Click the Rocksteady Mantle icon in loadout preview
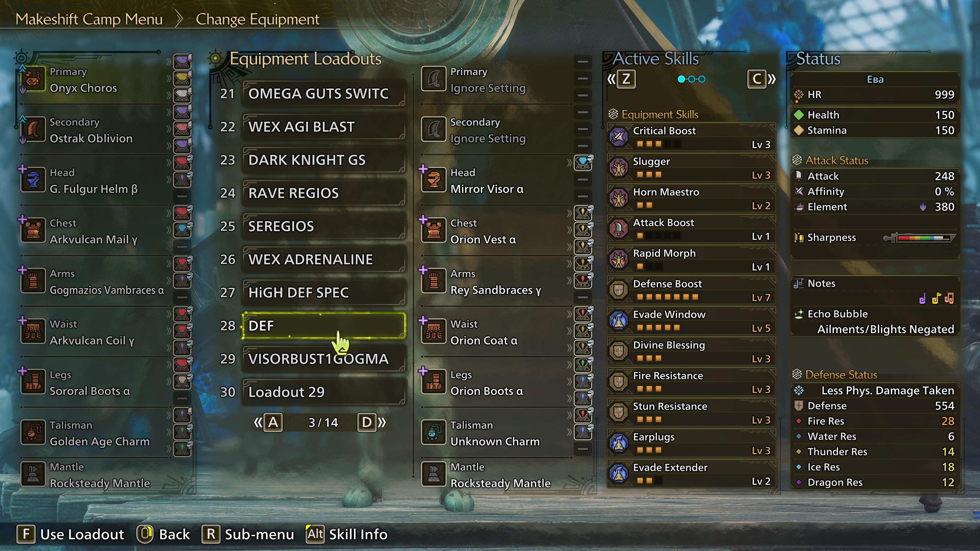 (434, 474)
